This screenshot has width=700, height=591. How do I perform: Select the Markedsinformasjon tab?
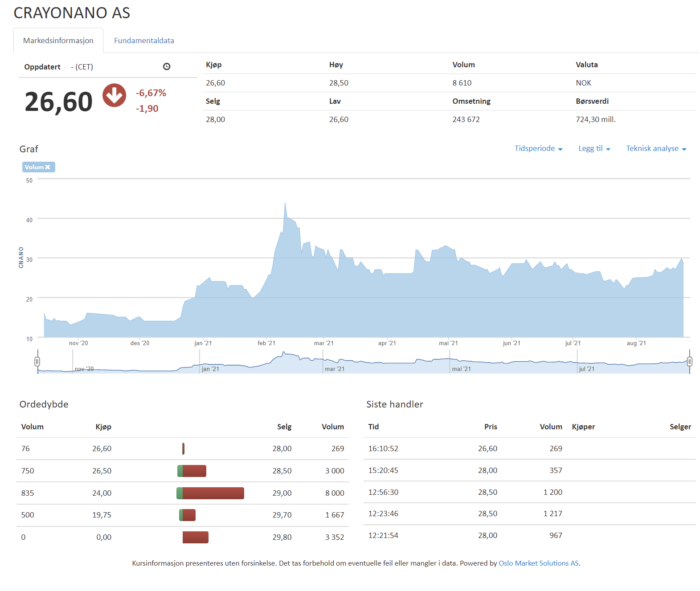point(58,41)
